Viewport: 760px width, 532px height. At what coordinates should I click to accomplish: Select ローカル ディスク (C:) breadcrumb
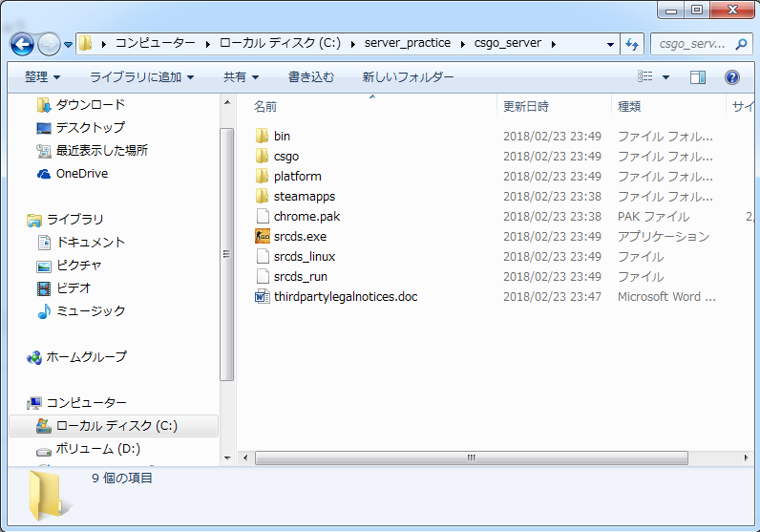coord(280,43)
